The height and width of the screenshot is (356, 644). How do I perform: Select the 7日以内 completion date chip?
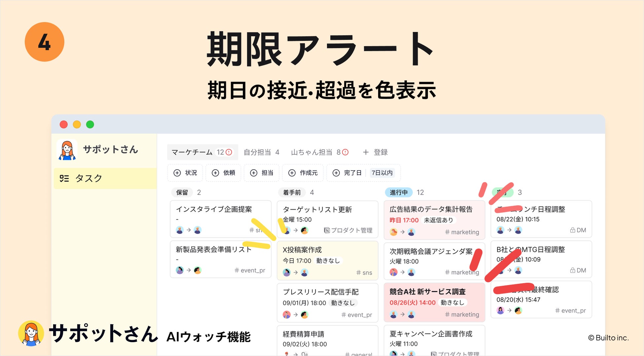(382, 173)
